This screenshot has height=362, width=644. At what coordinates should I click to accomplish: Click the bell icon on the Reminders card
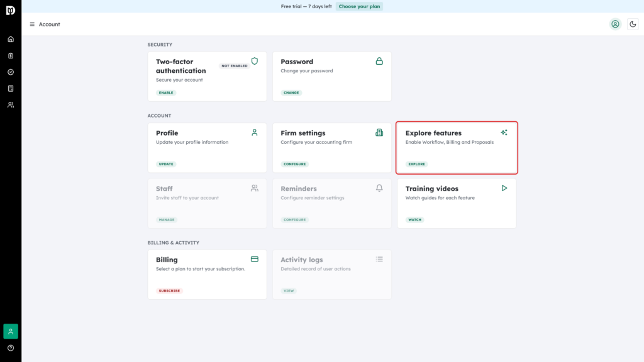[x=379, y=188]
